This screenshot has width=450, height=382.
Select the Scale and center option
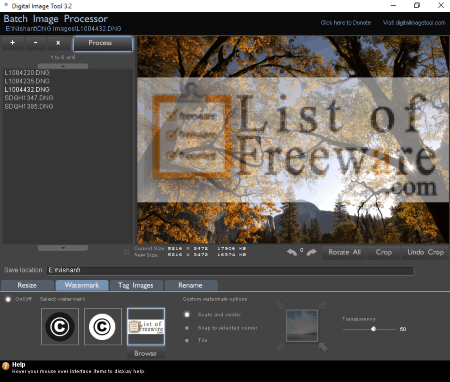point(187,315)
